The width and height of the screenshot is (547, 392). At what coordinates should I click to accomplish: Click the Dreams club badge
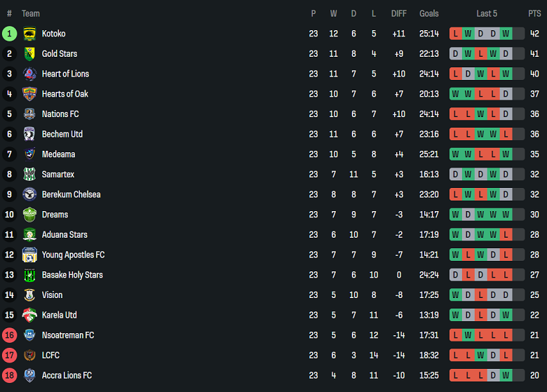pos(29,215)
